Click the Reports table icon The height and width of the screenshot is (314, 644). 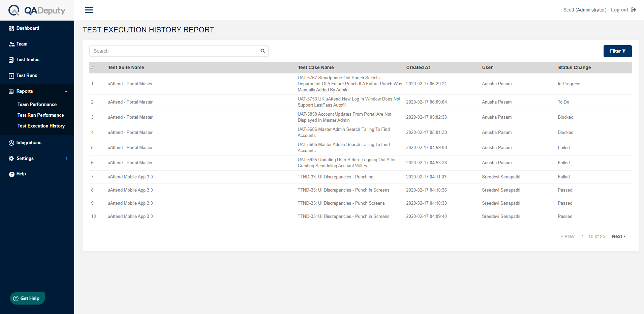[11, 91]
